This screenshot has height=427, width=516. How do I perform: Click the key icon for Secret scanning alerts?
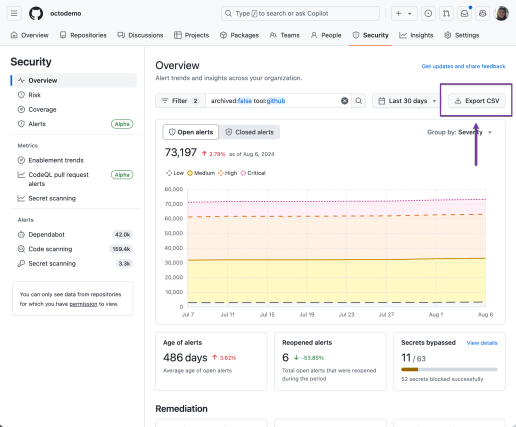(21, 263)
